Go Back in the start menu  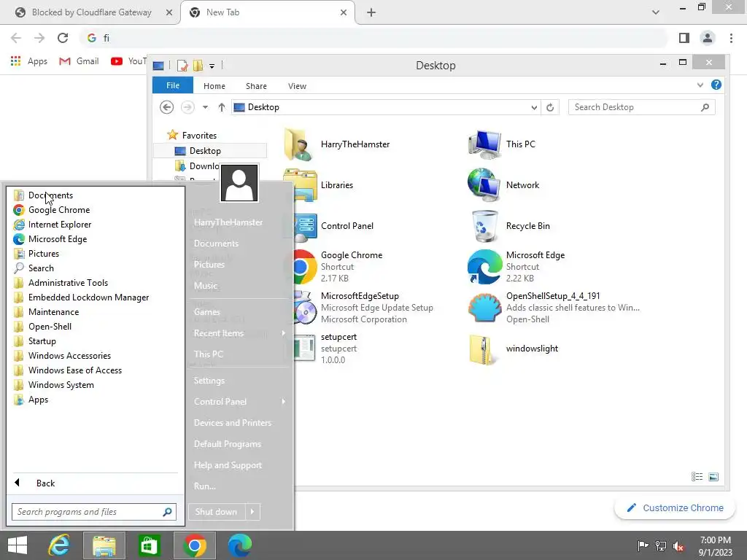point(45,483)
